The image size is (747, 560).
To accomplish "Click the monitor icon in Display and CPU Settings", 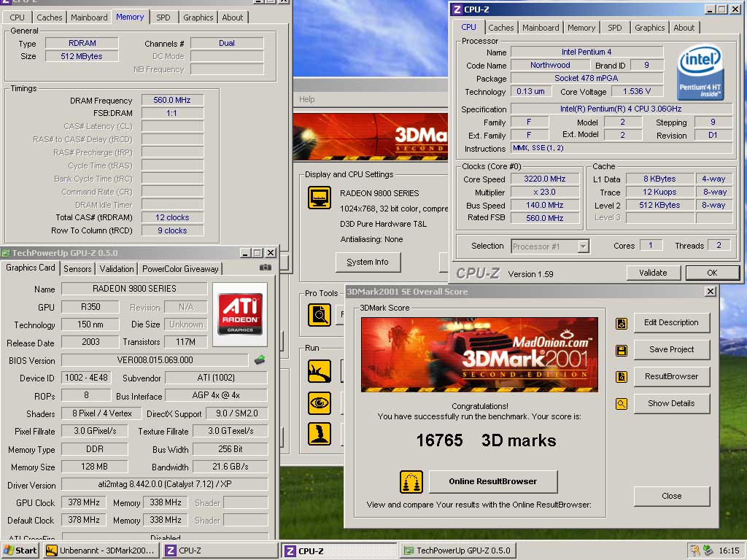I will coord(320,198).
